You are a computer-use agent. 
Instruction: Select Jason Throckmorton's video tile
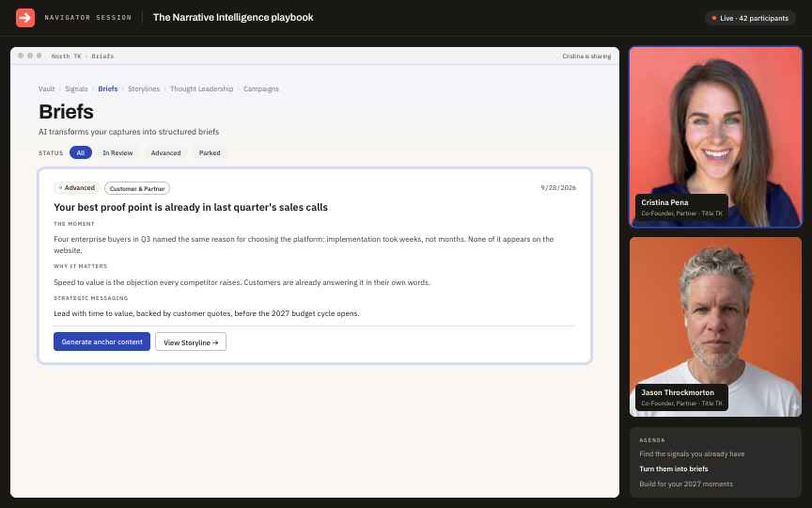pyautogui.click(x=715, y=326)
